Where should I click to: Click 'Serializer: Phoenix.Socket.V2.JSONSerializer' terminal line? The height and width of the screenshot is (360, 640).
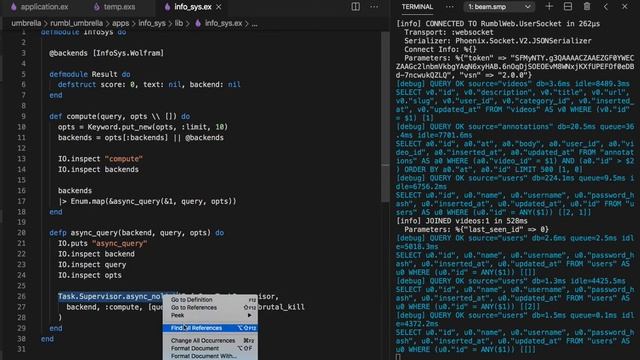tap(498, 41)
